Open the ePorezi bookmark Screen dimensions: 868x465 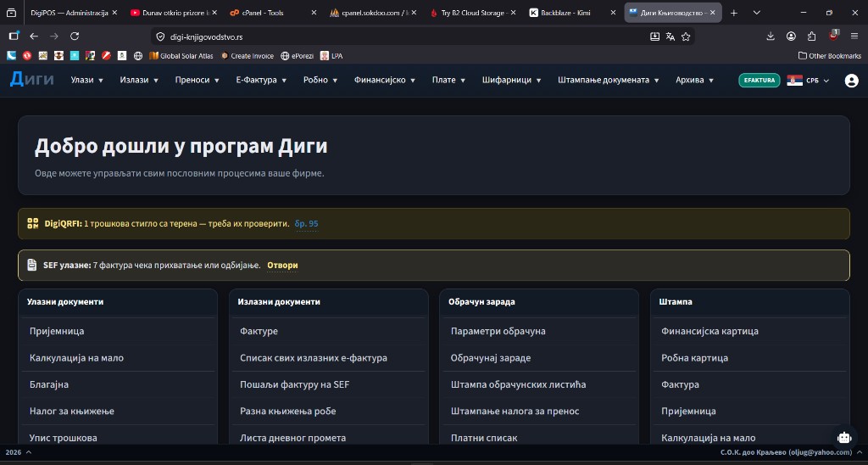[x=298, y=56]
